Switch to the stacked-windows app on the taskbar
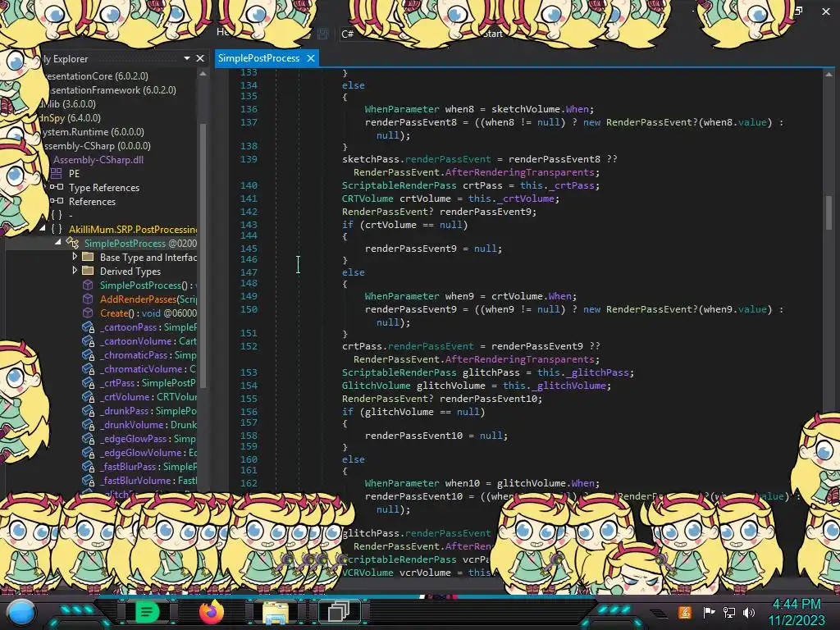The width and height of the screenshot is (840, 630). pos(339,612)
